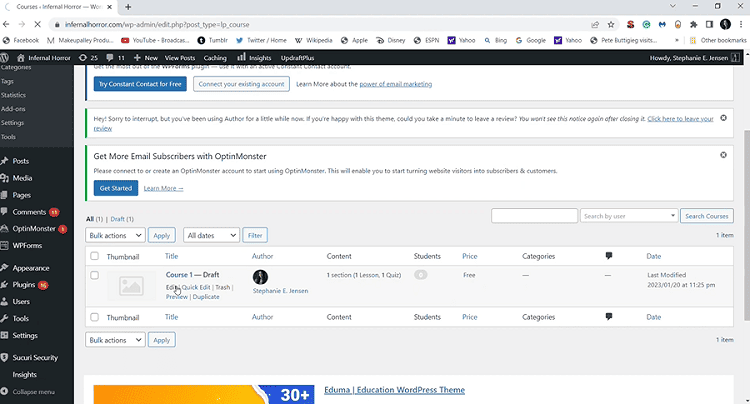Open Tools with wrench icon in sidebar
This screenshot has width=750, height=404.
pyautogui.click(x=21, y=318)
